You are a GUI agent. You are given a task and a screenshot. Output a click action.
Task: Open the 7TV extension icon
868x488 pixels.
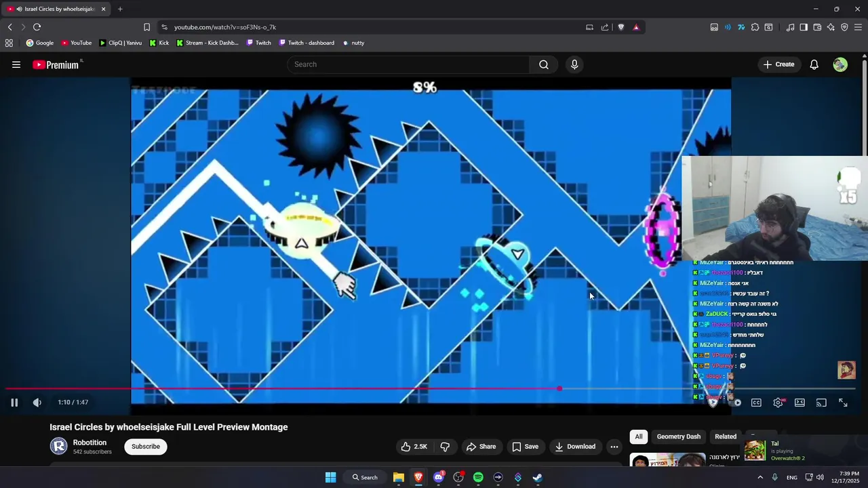tap(741, 27)
